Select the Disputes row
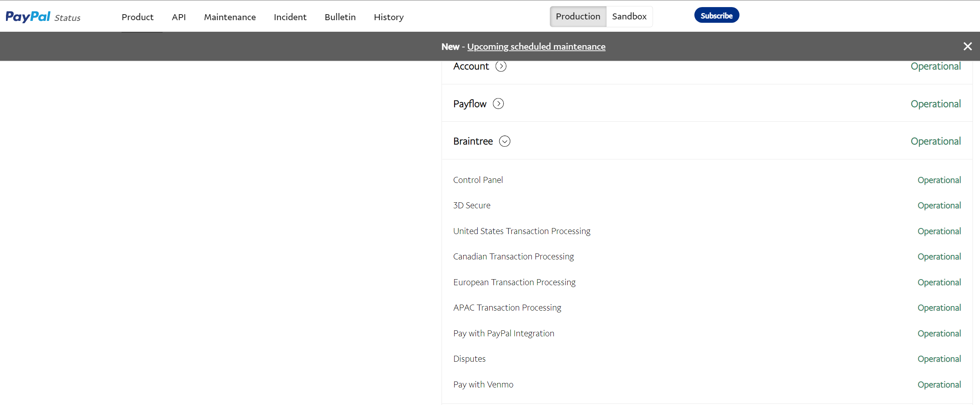 [707, 359]
